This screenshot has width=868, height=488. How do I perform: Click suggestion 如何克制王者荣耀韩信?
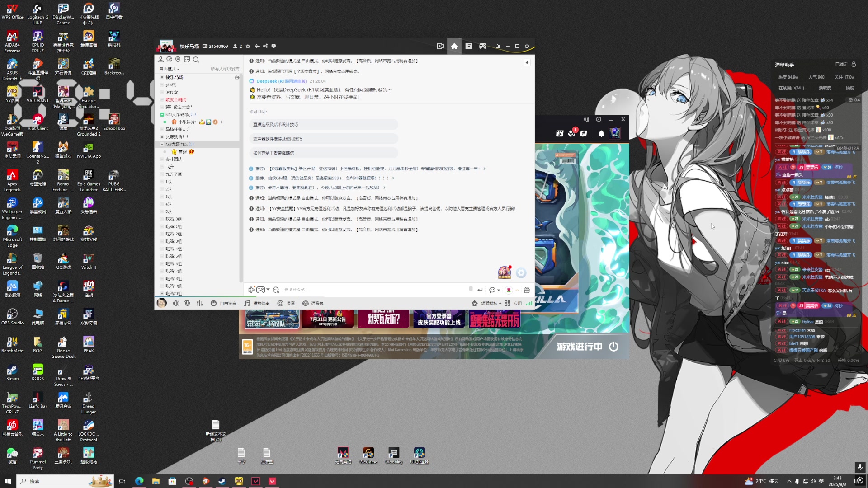click(323, 153)
